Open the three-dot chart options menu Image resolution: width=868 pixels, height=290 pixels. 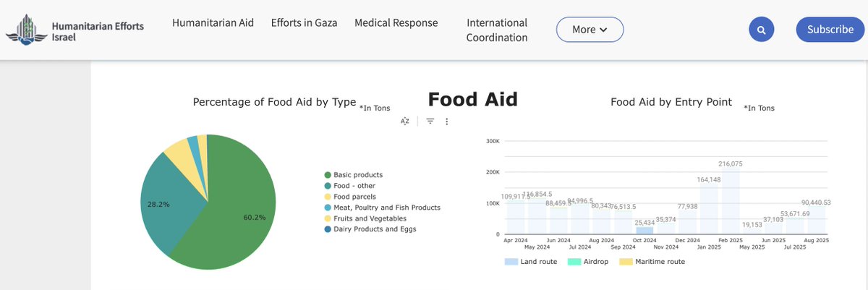pos(447,121)
